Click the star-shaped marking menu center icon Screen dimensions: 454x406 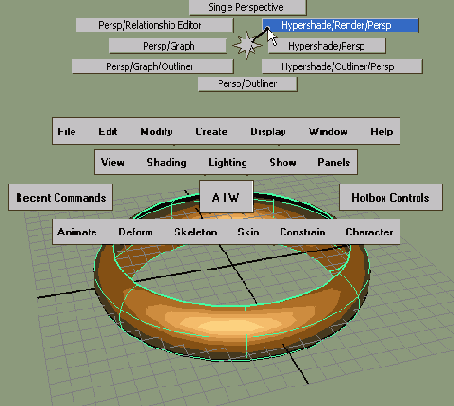pos(247,45)
